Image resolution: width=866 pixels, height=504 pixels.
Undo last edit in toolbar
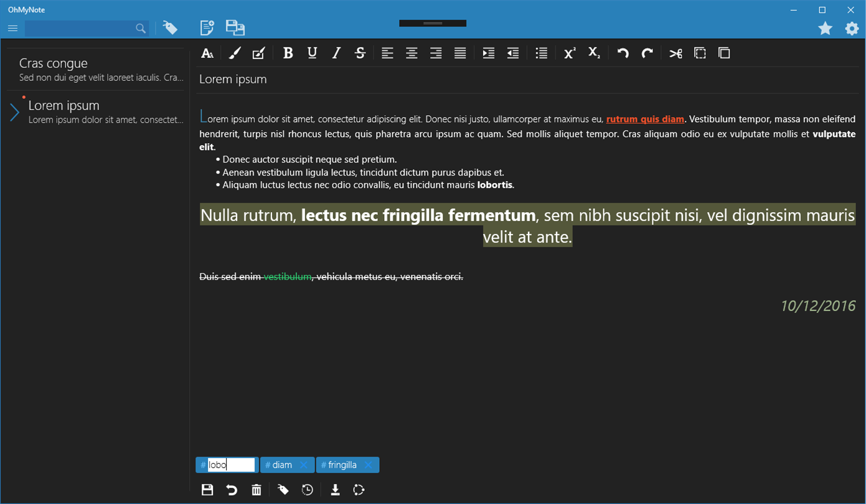click(x=623, y=54)
